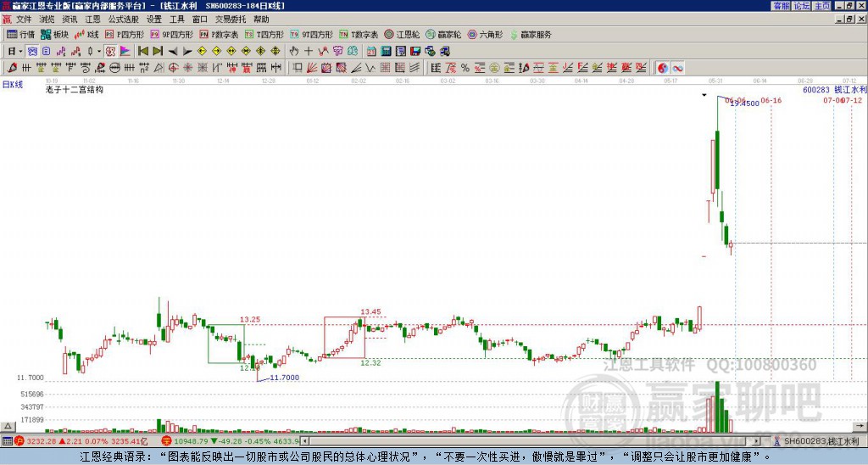Viewport: 868px width, 465px height.
Task: Open the 资讯 menu
Action: pyautogui.click(x=70, y=20)
